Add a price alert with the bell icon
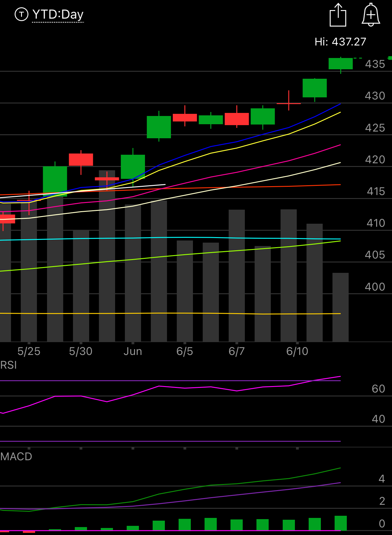The width and height of the screenshot is (392, 535). click(371, 15)
